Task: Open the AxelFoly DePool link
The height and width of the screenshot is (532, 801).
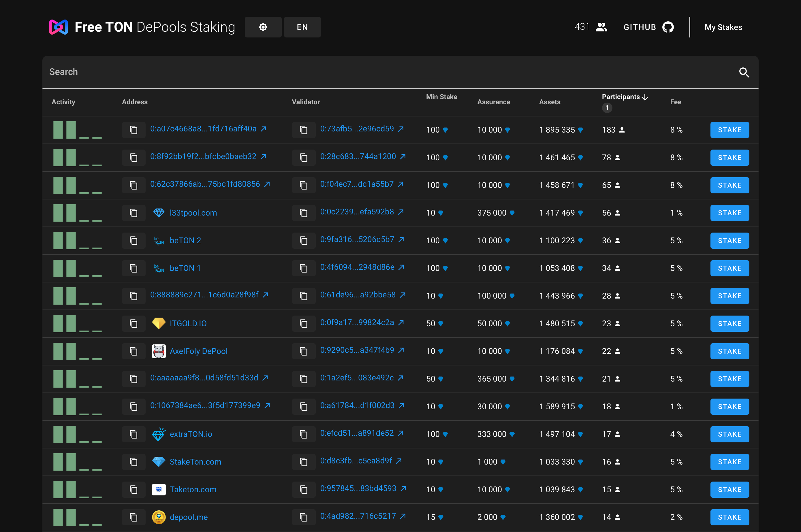Action: [x=199, y=351]
